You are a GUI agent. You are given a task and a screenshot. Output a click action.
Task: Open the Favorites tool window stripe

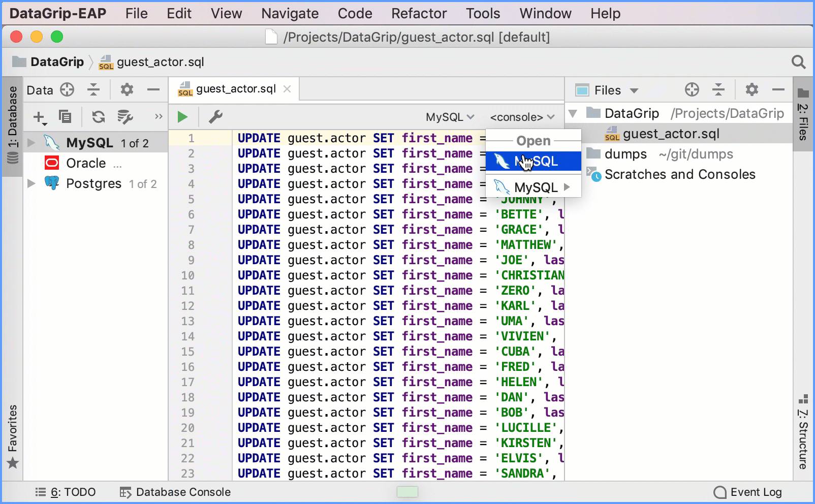tap(13, 437)
